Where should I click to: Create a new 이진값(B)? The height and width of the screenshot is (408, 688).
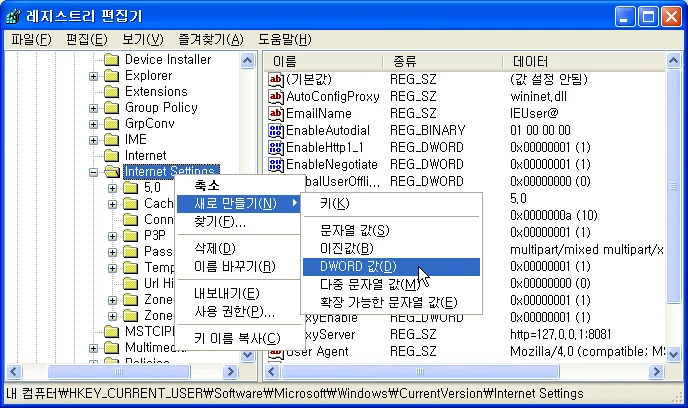click(391, 249)
